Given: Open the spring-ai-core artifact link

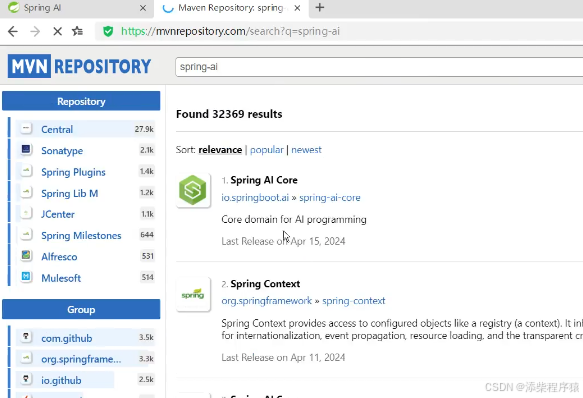Looking at the screenshot, I should [330, 198].
